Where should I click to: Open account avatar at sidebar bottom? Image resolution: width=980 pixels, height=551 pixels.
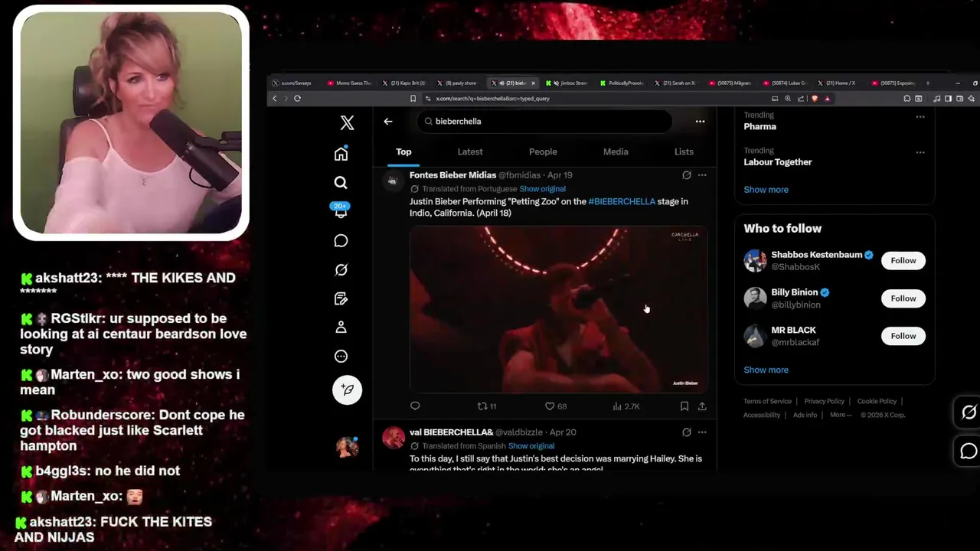click(347, 446)
